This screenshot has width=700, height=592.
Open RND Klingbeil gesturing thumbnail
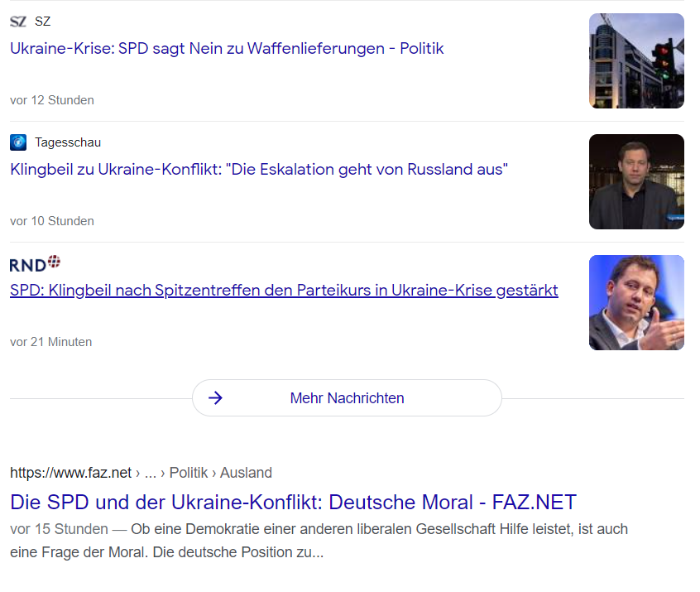point(636,302)
